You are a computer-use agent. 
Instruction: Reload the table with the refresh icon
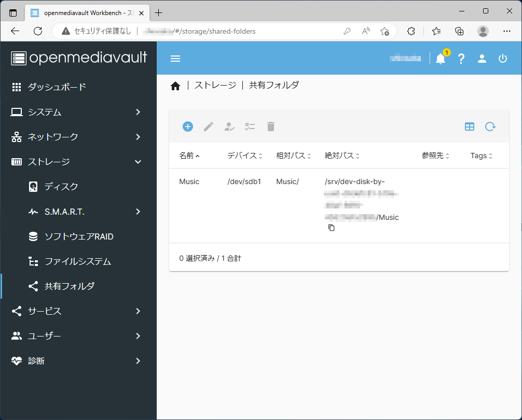(490, 127)
